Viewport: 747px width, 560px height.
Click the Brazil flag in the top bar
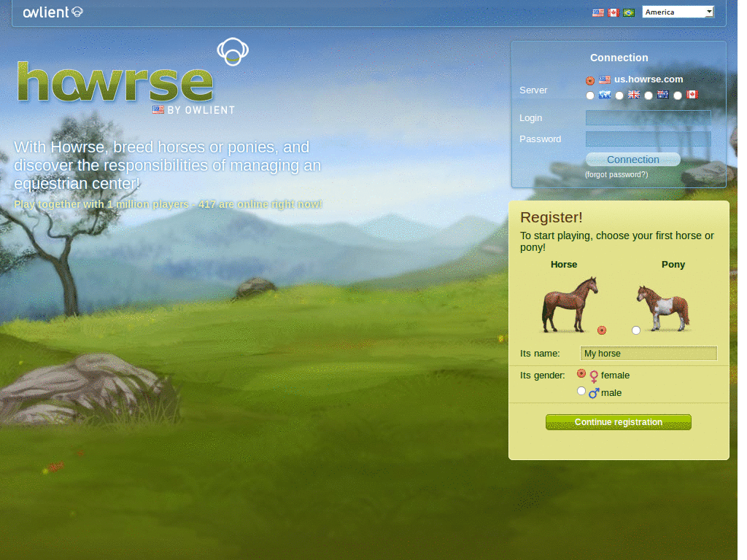[629, 13]
